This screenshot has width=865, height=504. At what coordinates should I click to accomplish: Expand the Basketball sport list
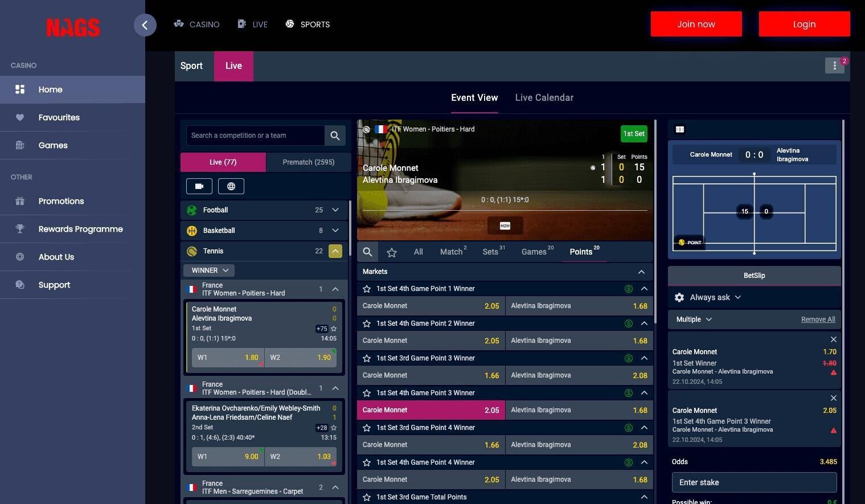(335, 231)
